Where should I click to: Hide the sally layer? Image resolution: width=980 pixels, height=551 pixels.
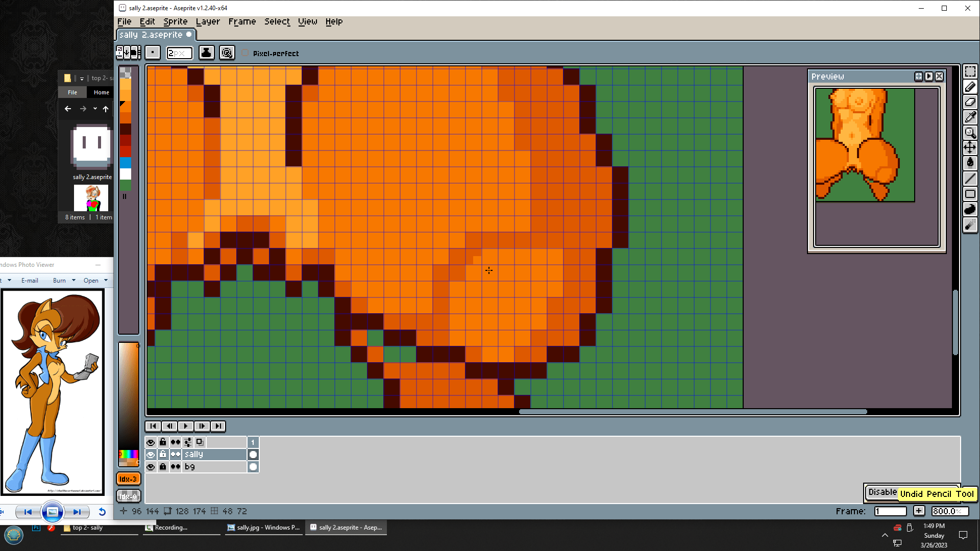point(151,455)
